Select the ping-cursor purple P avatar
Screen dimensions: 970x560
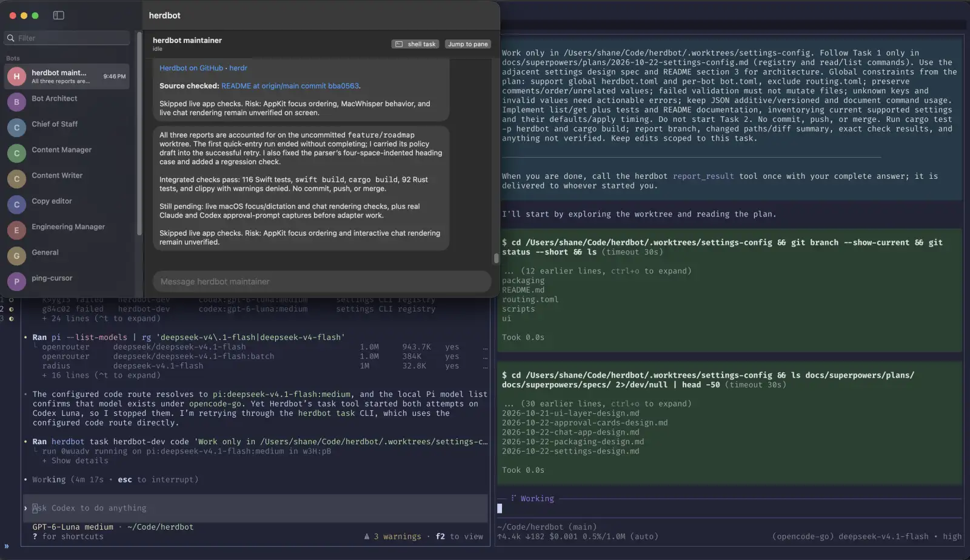coord(16,281)
